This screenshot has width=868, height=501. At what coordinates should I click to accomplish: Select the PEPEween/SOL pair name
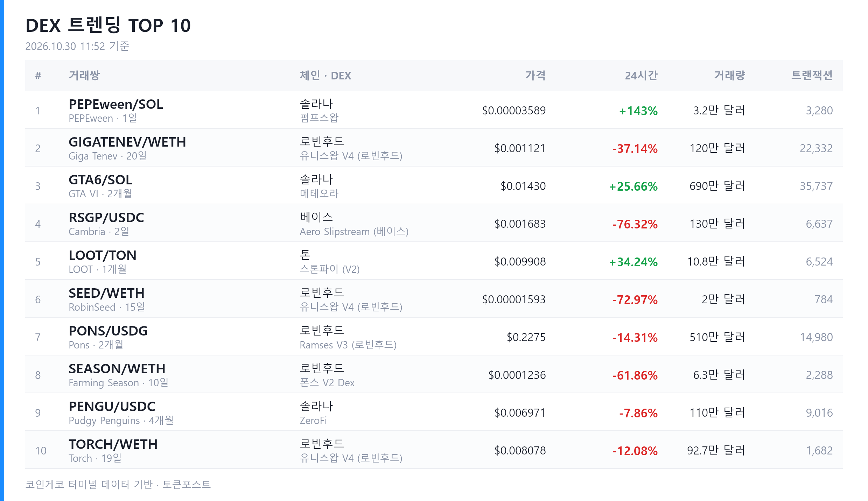click(116, 104)
